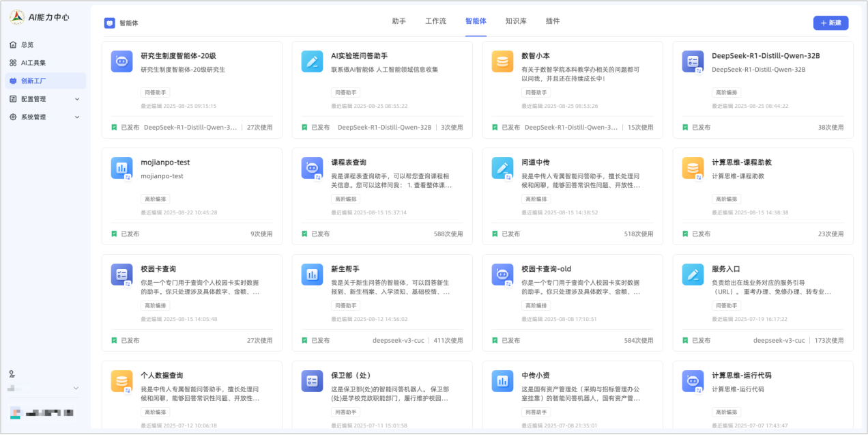Switch to the 工作流 tab
868x435 pixels.
[x=435, y=21]
